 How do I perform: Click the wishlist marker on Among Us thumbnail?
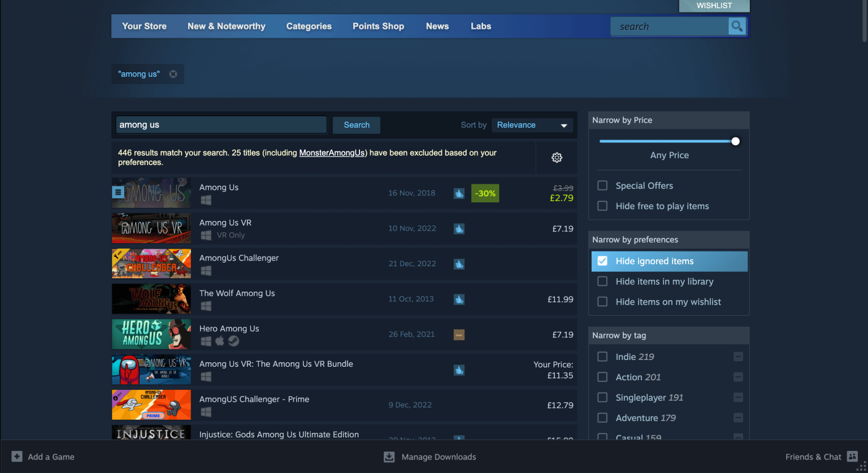point(118,192)
